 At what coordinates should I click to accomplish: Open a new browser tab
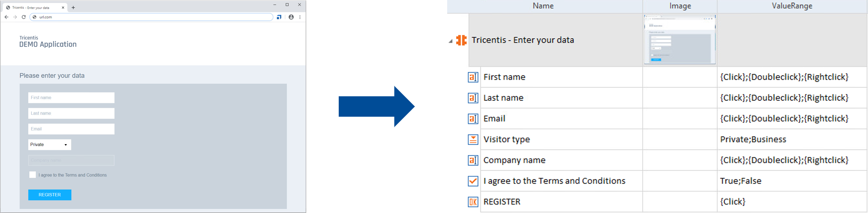[73, 8]
